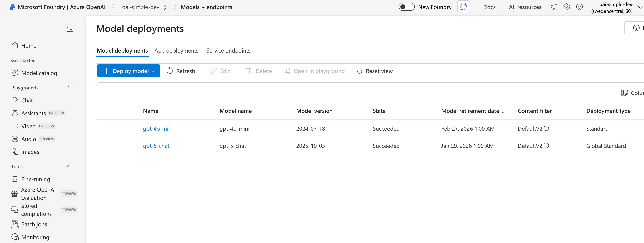The height and width of the screenshot is (243, 644).
Task: Open the Video playground
Action: (x=33, y=126)
